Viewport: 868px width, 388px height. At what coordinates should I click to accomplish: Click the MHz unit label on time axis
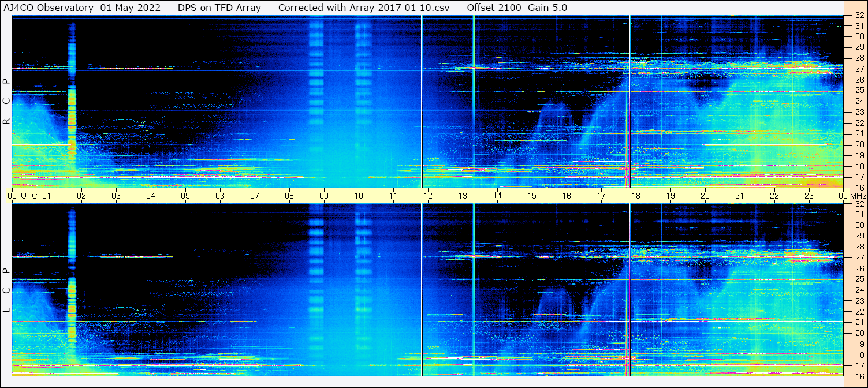857,196
